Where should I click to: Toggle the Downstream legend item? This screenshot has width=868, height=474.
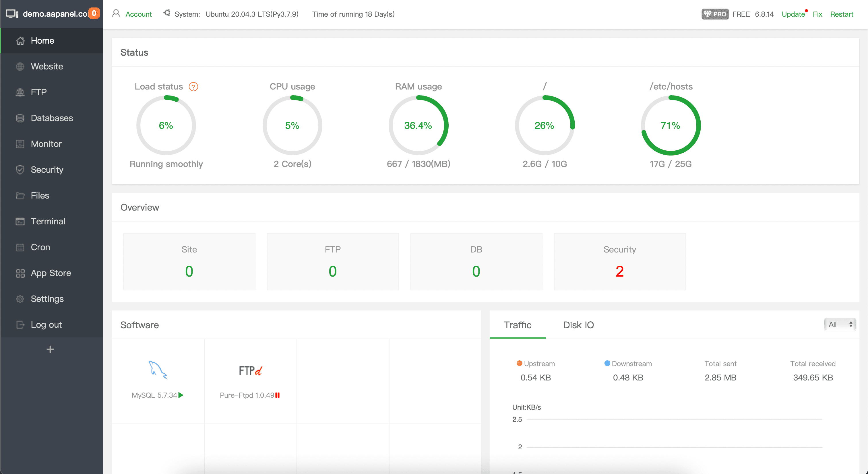(628, 364)
